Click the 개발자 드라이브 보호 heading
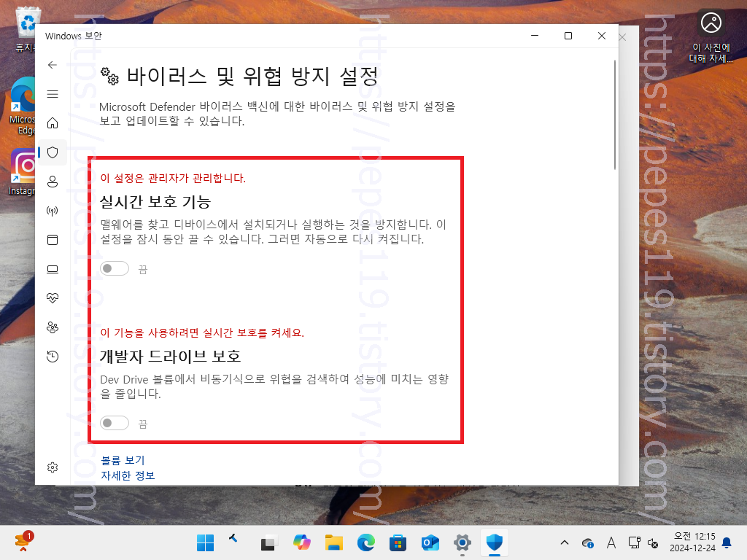The width and height of the screenshot is (747, 560). pos(170,356)
